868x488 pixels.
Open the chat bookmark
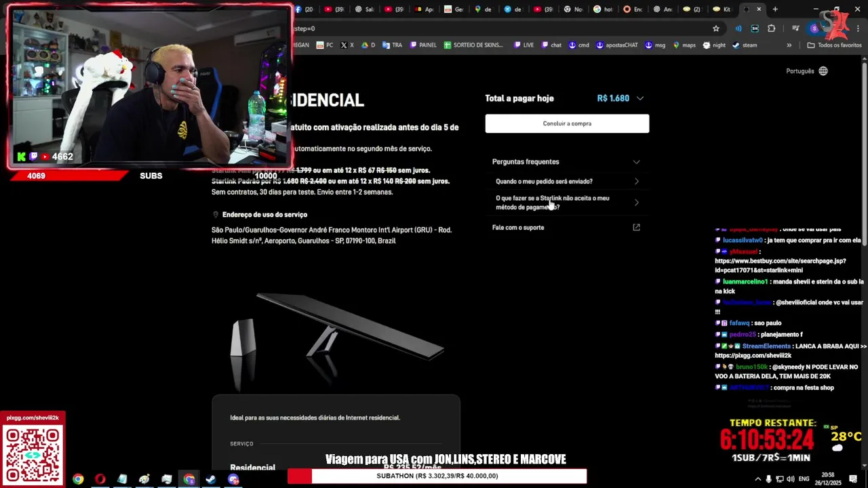pyautogui.click(x=551, y=45)
